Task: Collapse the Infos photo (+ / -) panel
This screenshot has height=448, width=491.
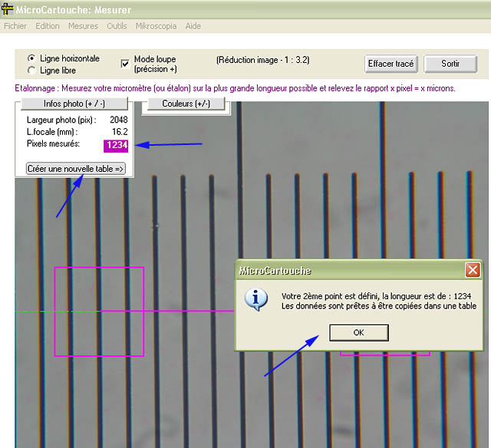Action: [x=74, y=104]
